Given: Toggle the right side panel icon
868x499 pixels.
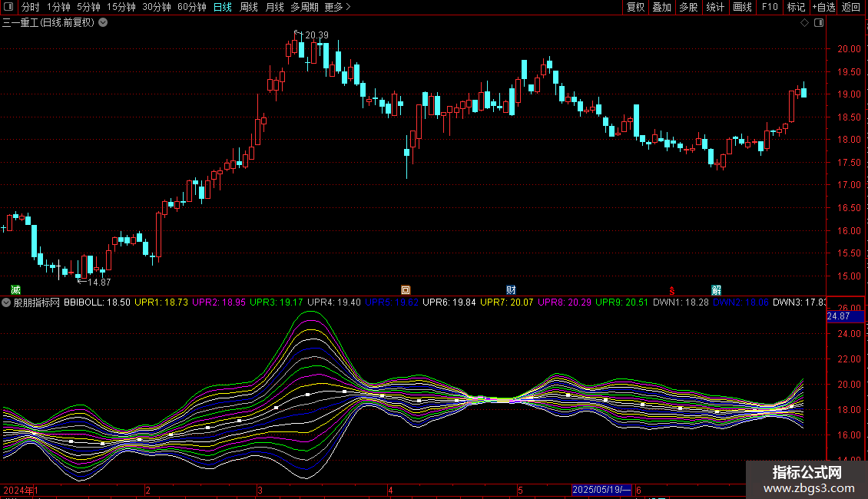Looking at the screenshot, I should (819, 23).
